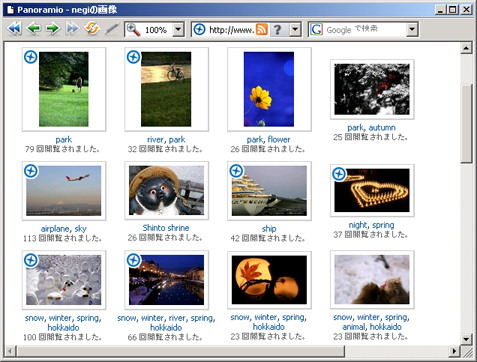Open the 100% zoom level dropdown

[x=178, y=30]
